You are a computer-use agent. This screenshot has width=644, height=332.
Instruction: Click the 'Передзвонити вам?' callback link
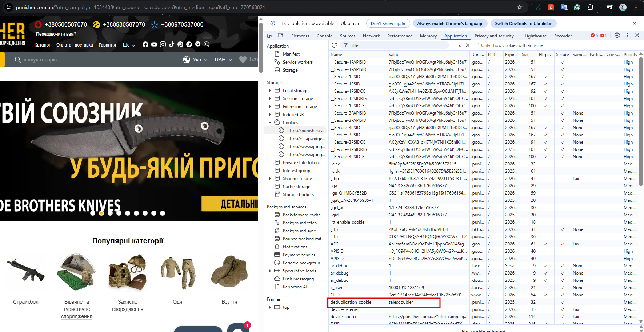(x=56, y=34)
